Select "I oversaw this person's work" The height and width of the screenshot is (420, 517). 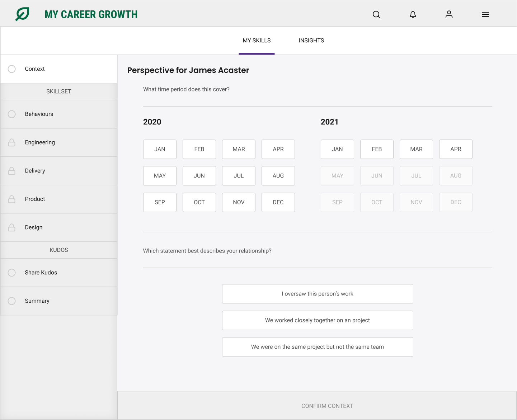[318, 294]
